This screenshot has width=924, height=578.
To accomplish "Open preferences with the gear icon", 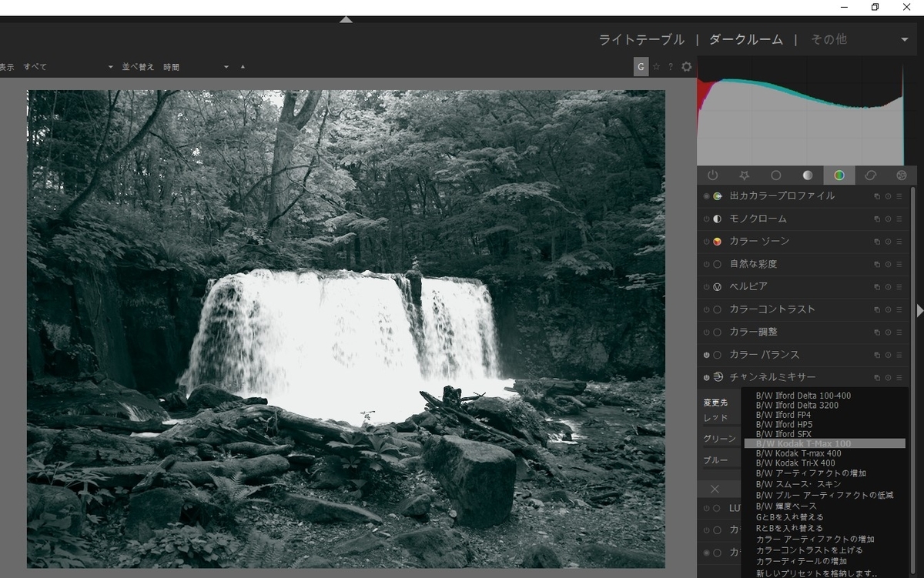I will click(686, 67).
